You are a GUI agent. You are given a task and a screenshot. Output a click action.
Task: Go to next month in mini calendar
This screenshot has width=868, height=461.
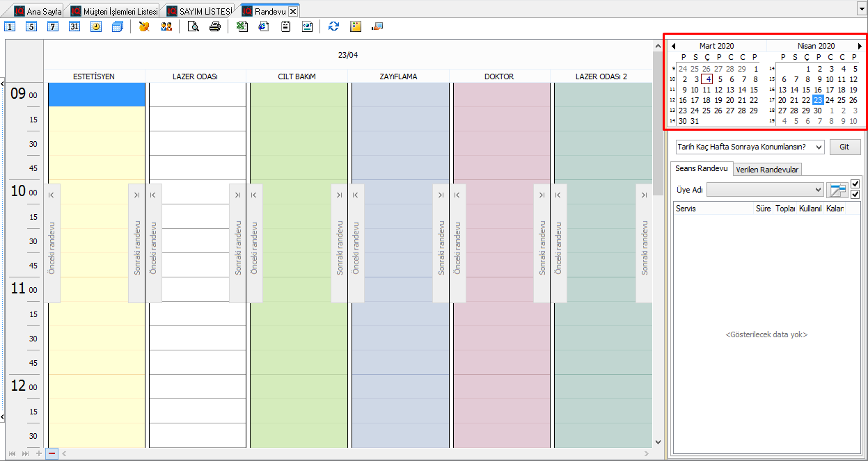pos(860,46)
